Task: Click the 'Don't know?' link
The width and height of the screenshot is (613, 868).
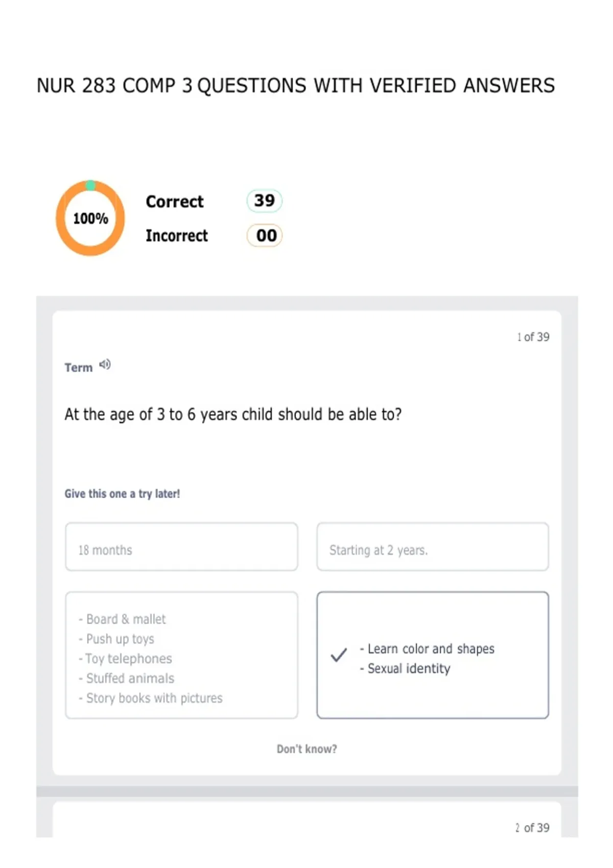Action: [x=306, y=749]
